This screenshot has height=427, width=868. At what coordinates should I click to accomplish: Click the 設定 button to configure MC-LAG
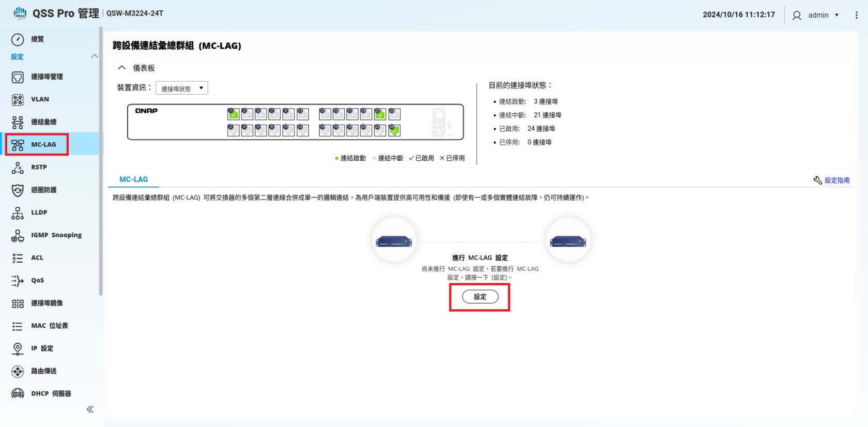coord(480,297)
